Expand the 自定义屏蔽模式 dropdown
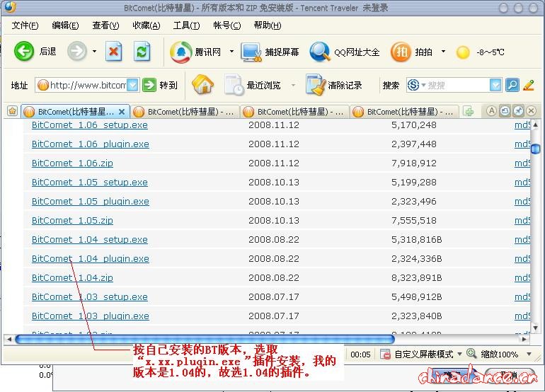Screen dimensions: 545x392 click(x=459, y=354)
